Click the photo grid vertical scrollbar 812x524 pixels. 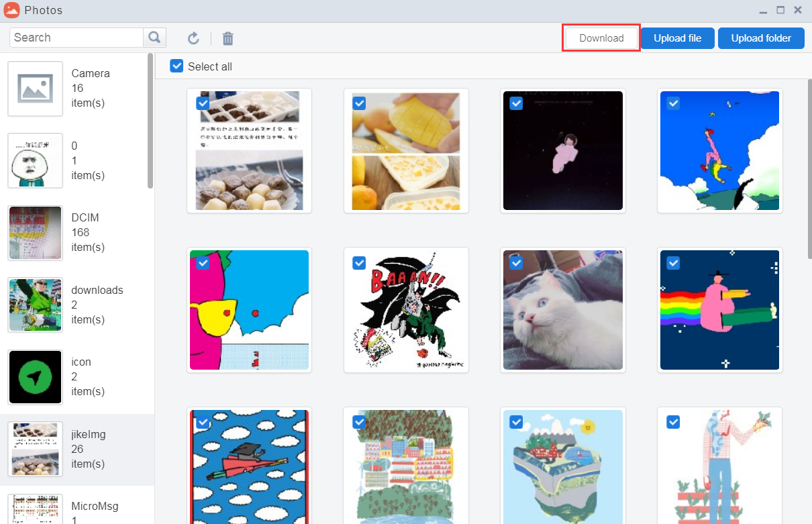click(809, 168)
